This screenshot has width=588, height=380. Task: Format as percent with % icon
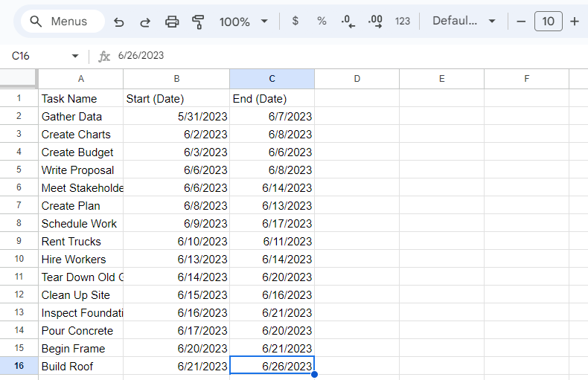click(322, 21)
